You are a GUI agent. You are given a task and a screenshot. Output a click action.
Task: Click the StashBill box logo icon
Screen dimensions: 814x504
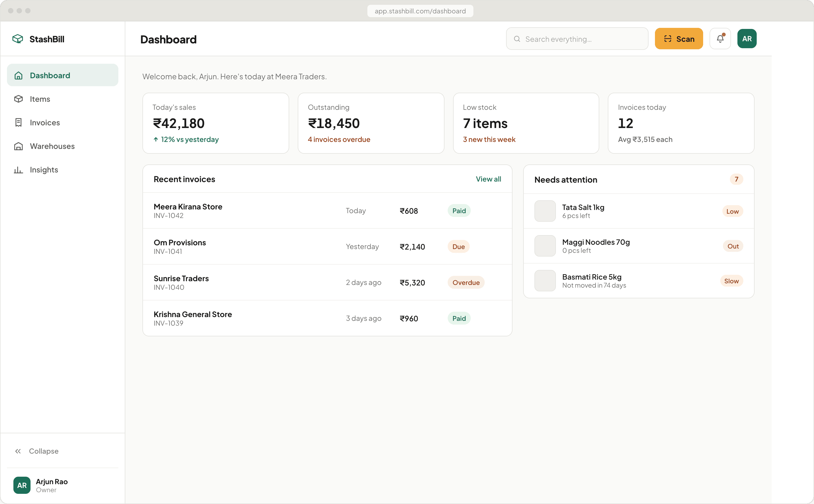[x=18, y=39]
